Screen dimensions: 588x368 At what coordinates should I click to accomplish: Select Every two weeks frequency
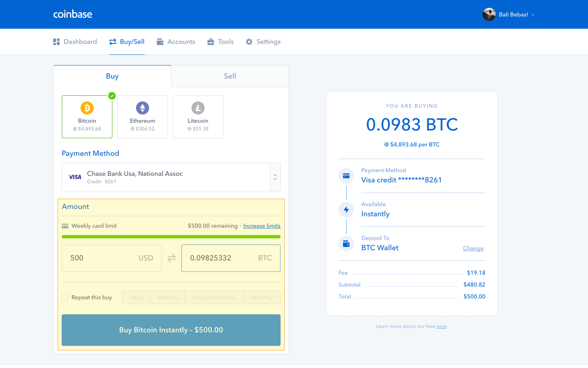click(214, 297)
